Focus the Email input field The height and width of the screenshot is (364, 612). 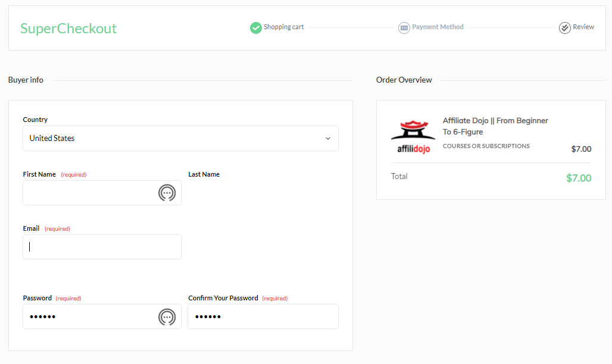(x=102, y=247)
